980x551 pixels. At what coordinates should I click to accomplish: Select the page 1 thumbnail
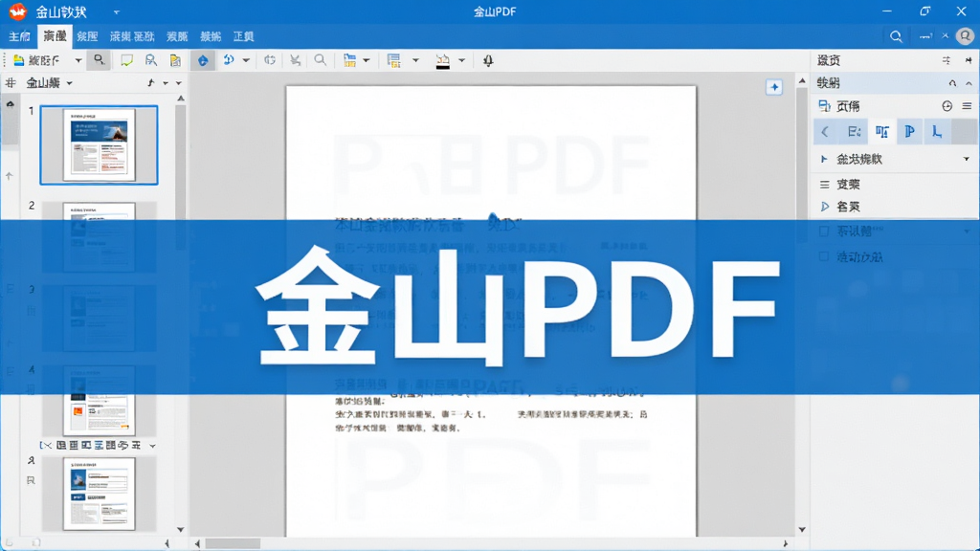(x=99, y=145)
